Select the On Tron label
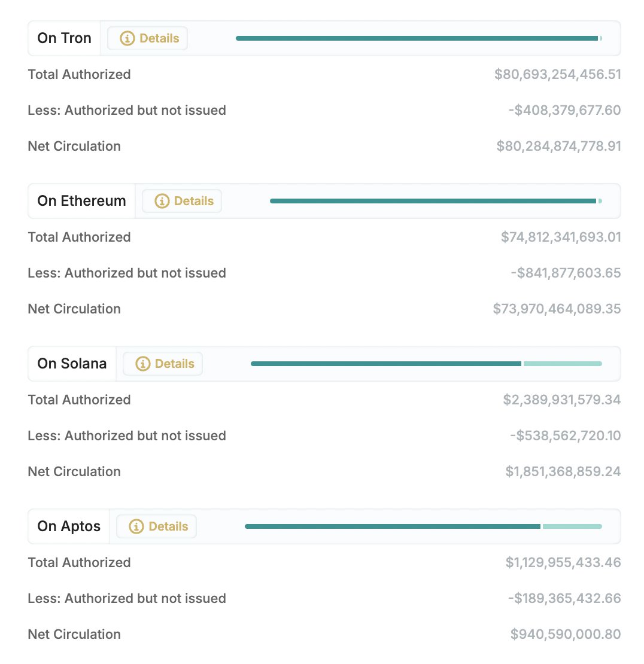 tap(65, 38)
